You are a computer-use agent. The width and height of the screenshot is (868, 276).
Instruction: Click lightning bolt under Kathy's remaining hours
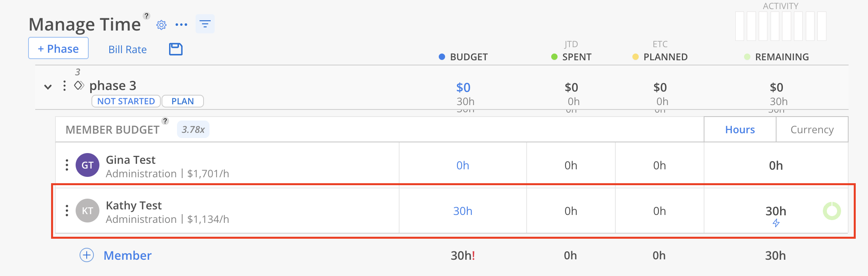tap(776, 223)
